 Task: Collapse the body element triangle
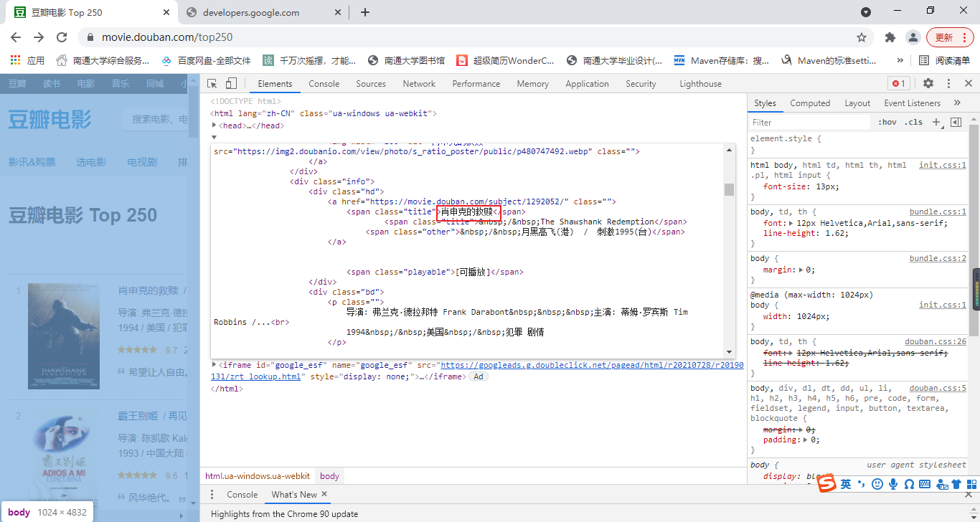(x=214, y=136)
